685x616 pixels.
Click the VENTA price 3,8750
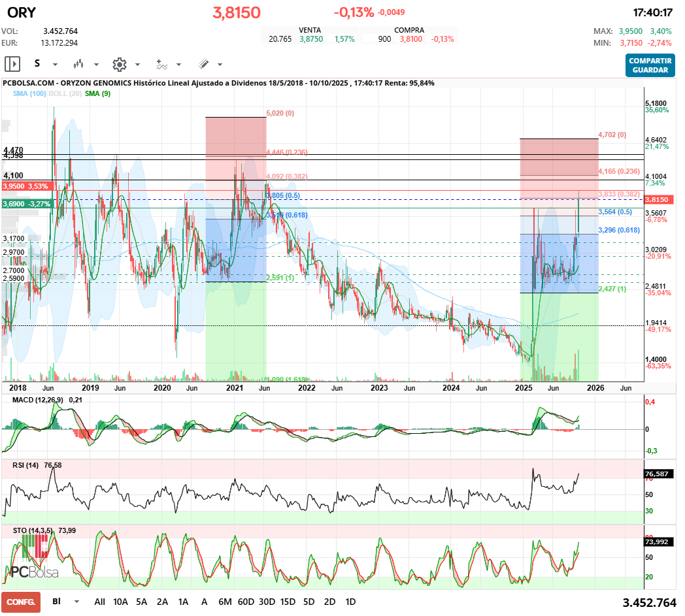pos(311,39)
